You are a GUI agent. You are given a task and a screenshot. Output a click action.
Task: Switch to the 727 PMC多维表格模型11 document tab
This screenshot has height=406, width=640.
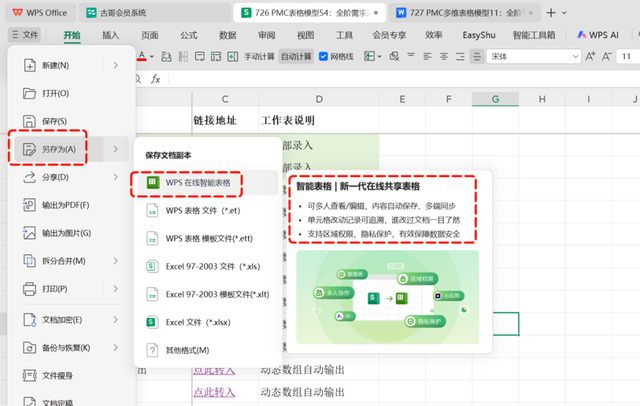[x=464, y=13]
